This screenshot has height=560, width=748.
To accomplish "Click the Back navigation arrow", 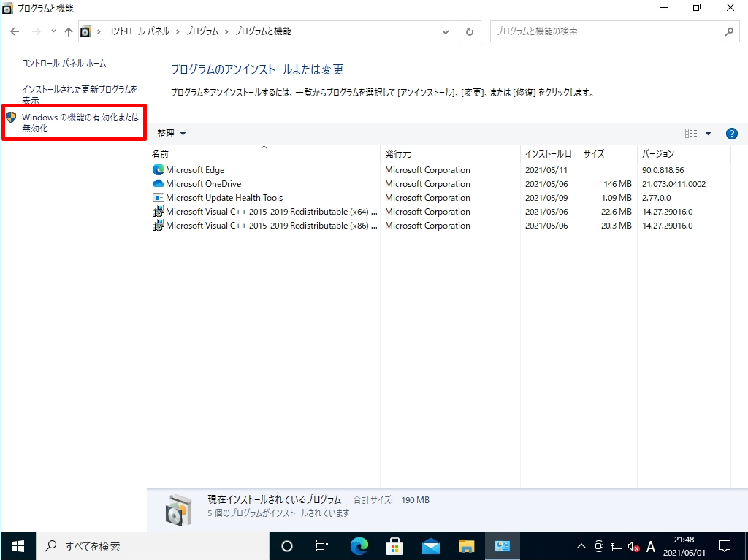I will [15, 31].
